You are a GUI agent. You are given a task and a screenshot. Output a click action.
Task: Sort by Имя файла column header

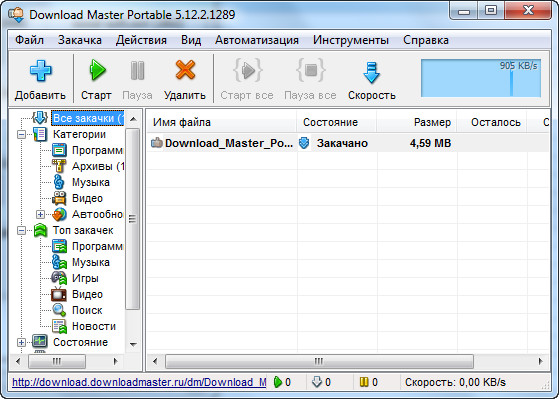click(x=221, y=122)
